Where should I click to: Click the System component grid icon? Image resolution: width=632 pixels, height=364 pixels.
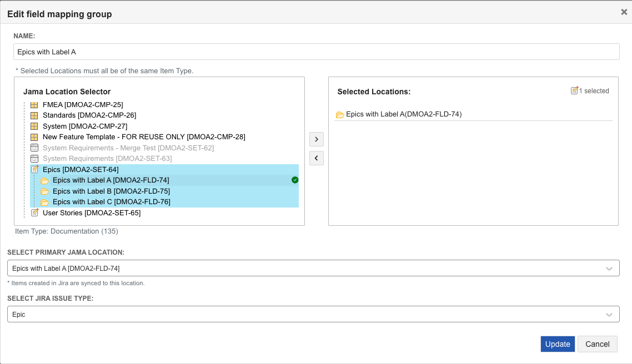[36, 126]
